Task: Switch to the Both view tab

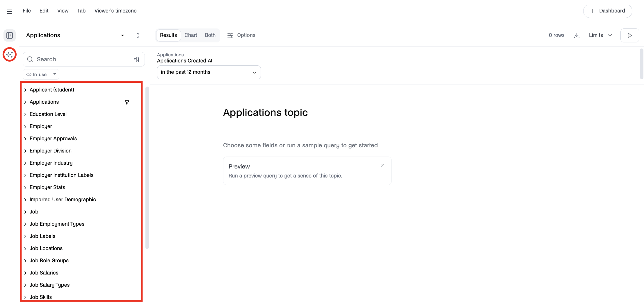Action: click(210, 35)
